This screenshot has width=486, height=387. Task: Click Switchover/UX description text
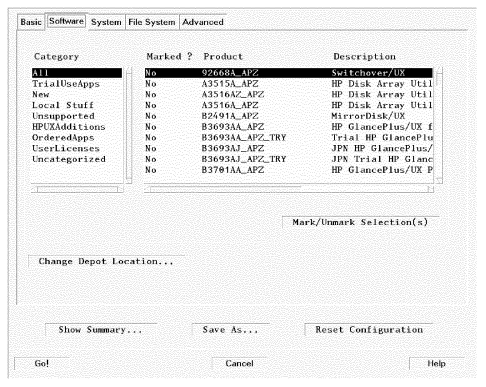368,73
